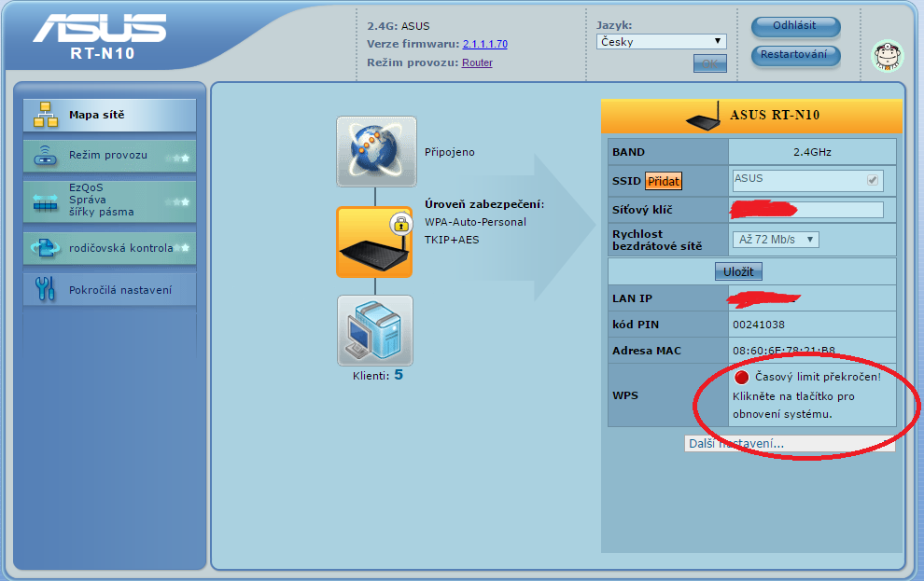This screenshot has width=924, height=581.
Task: Click the ASUS logo
Action: [100, 28]
